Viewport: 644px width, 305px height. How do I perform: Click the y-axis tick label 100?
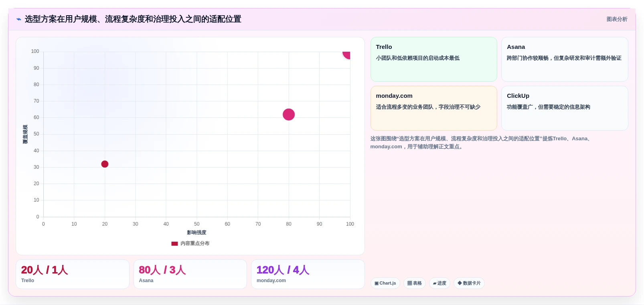coord(35,51)
